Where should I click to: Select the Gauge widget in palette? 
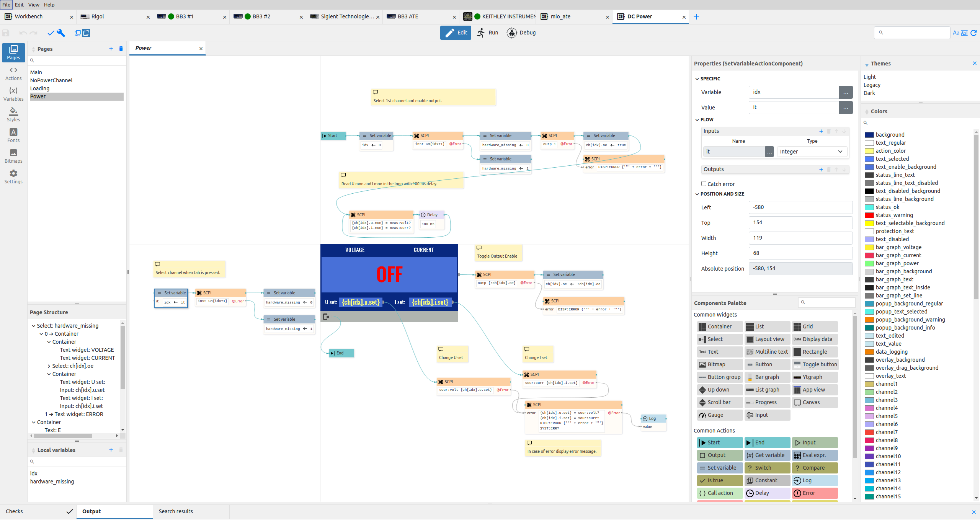tap(720, 415)
